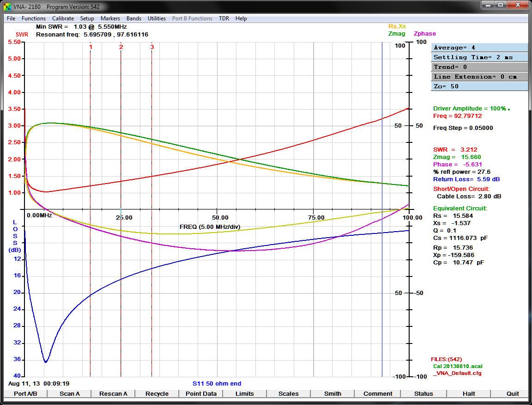Click the VNA-2180 app icon in title bar

point(7,7)
